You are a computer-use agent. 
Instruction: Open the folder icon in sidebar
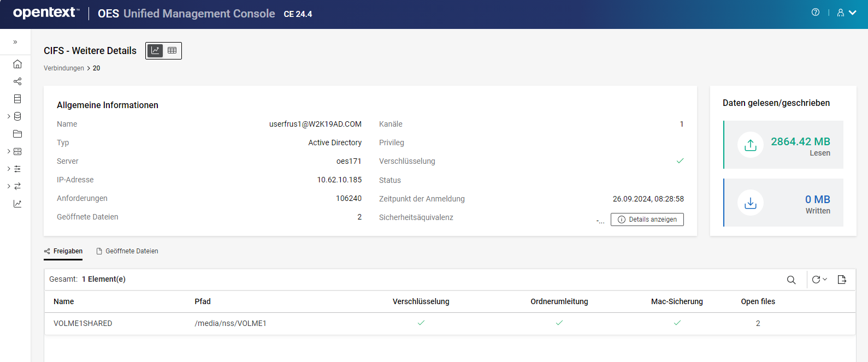pyautogui.click(x=17, y=134)
